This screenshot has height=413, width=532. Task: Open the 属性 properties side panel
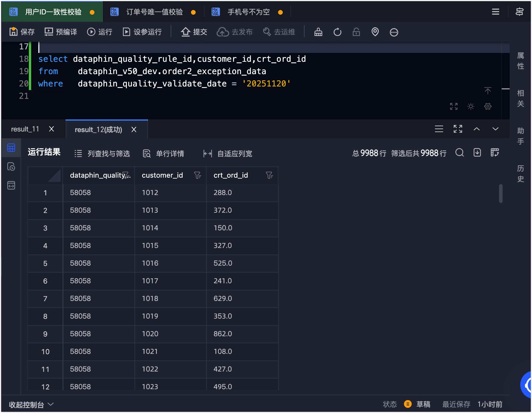click(x=521, y=61)
